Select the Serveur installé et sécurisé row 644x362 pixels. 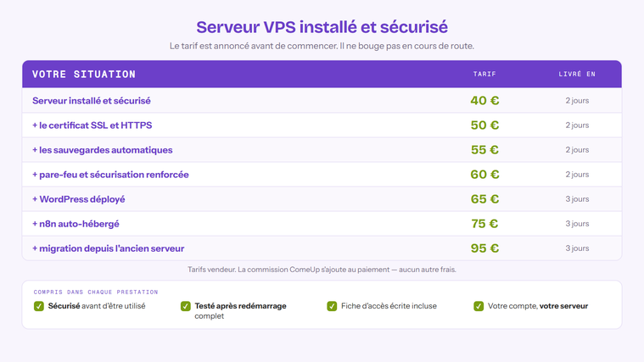coord(322,101)
